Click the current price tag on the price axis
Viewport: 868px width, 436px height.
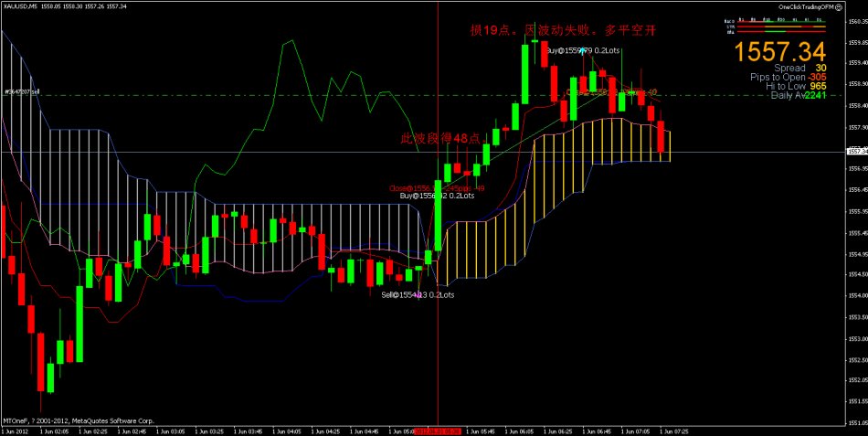coord(857,152)
